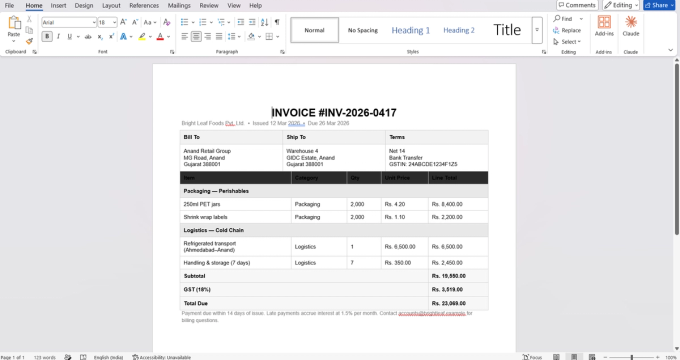This screenshot has height=360, width=680.
Task: Open the bullets list dropdown
Action: coord(192,22)
